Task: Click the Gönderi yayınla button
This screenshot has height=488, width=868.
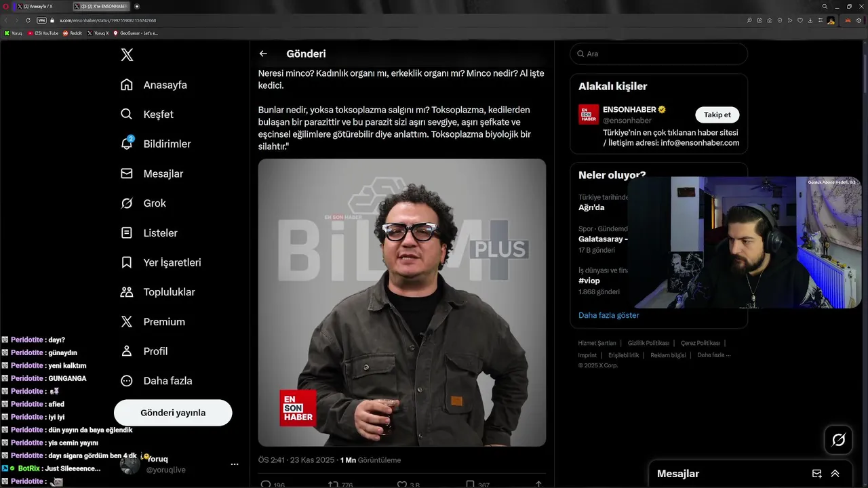Action: click(x=173, y=413)
